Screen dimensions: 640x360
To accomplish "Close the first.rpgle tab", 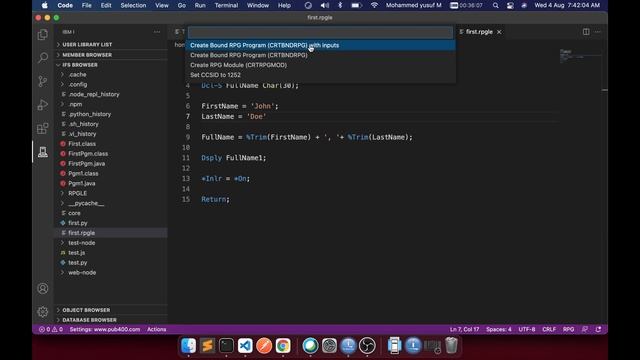I will coord(499,32).
